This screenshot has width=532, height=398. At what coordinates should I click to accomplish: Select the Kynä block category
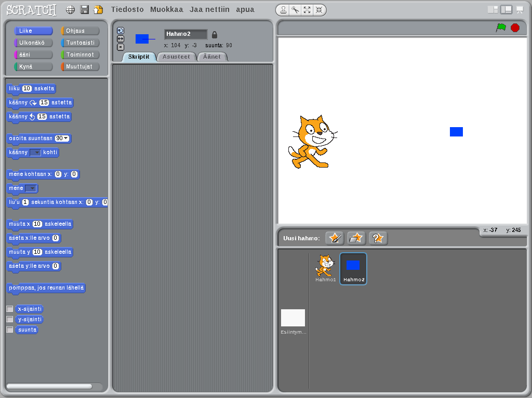33,66
